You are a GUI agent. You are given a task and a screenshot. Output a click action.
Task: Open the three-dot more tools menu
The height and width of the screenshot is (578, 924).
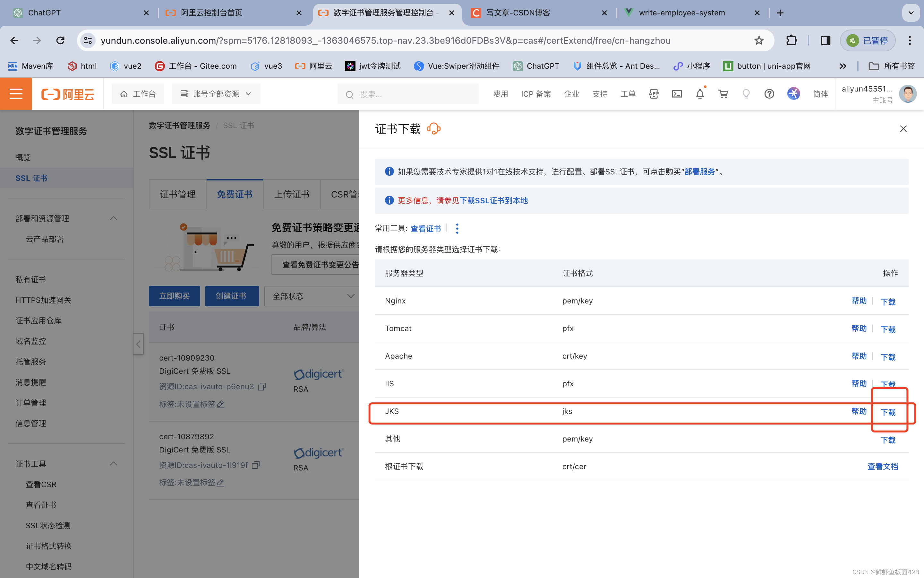pos(457,229)
